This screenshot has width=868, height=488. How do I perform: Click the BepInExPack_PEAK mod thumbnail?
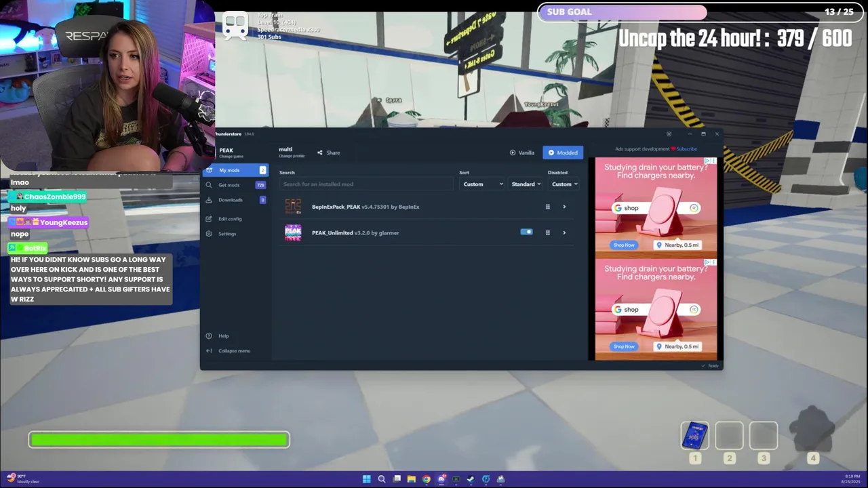(x=293, y=207)
